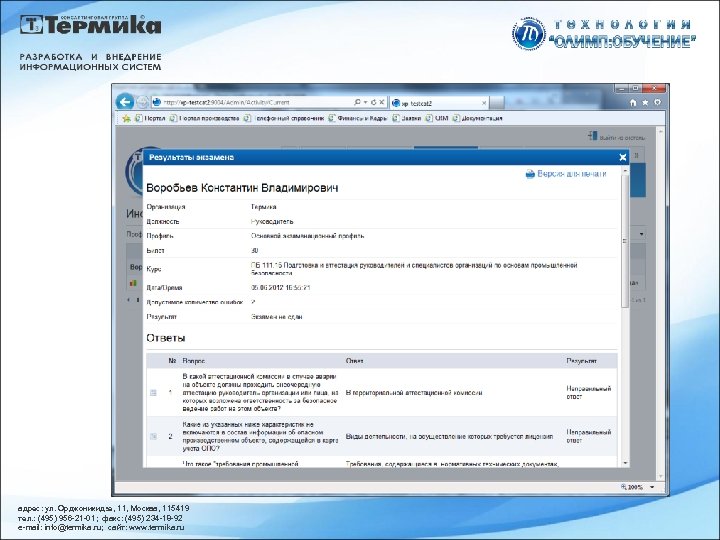Click the browser Home icon
The height and width of the screenshot is (540, 720).
[x=633, y=103]
